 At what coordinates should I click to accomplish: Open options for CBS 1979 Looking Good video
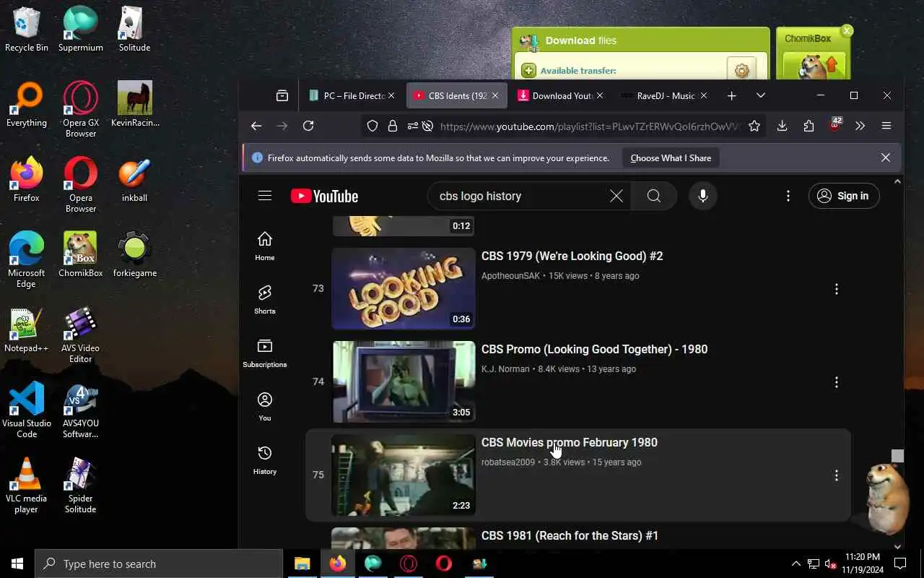pyautogui.click(x=836, y=289)
